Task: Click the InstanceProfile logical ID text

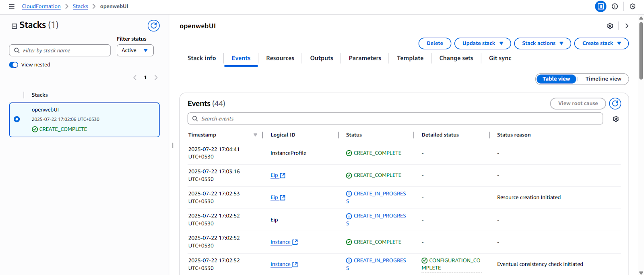Action: point(289,153)
